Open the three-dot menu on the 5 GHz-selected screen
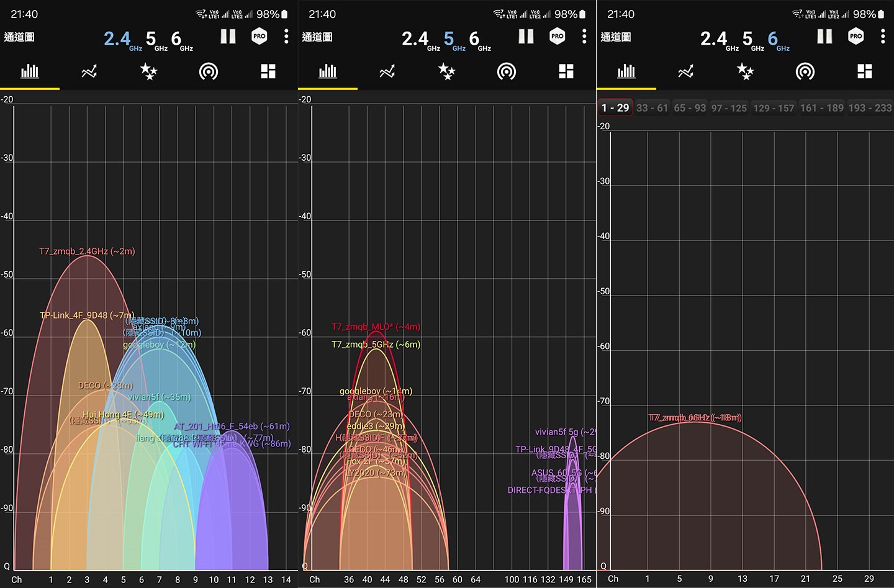894x588 pixels. click(584, 37)
